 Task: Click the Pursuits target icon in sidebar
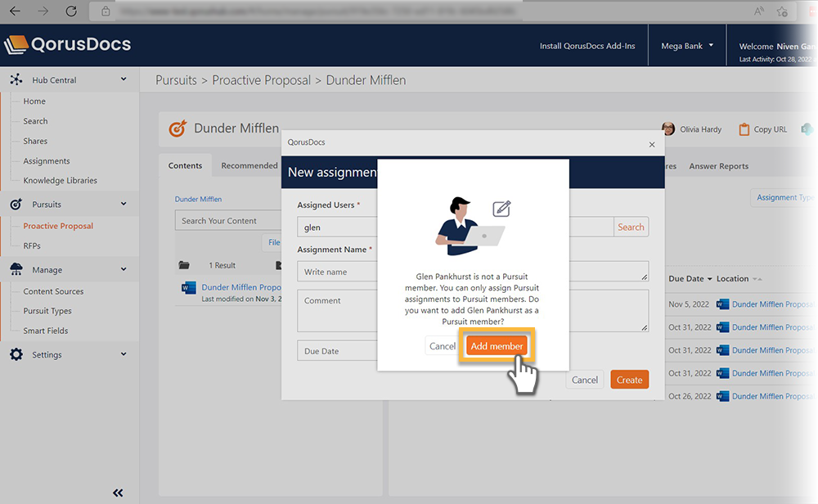pos(16,205)
